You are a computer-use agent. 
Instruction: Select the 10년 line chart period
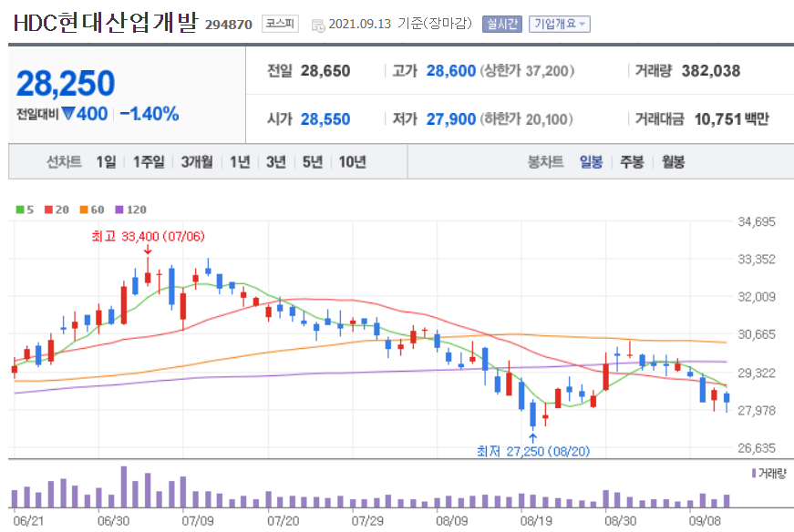click(353, 162)
